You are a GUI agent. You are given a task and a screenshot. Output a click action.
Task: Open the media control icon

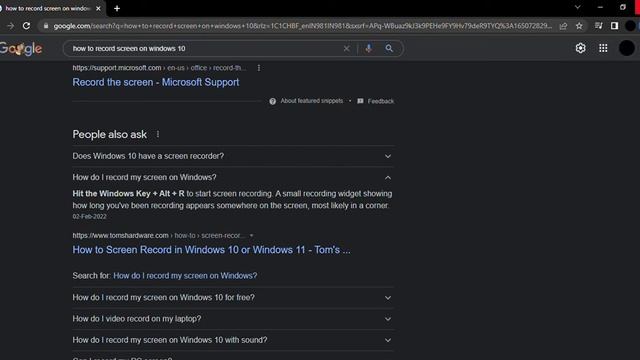tap(598, 26)
